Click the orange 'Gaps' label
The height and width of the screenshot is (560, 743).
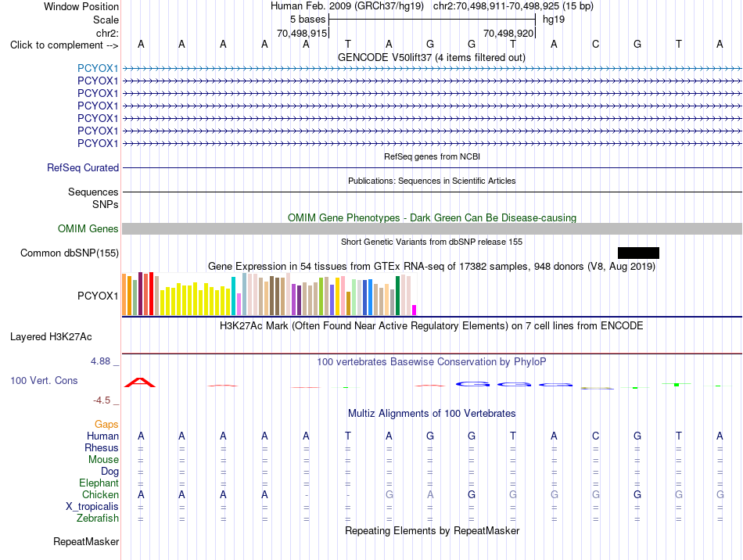[x=106, y=425]
